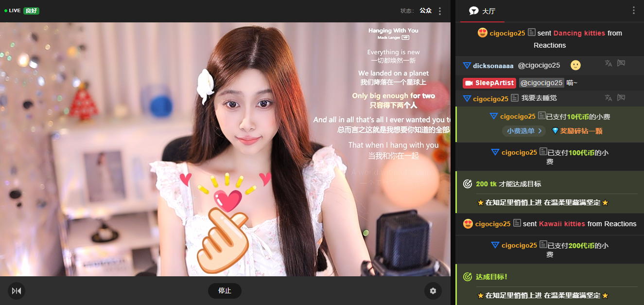Click report icon on 我要去睡觉 message
This screenshot has width=644, height=305.
click(621, 98)
